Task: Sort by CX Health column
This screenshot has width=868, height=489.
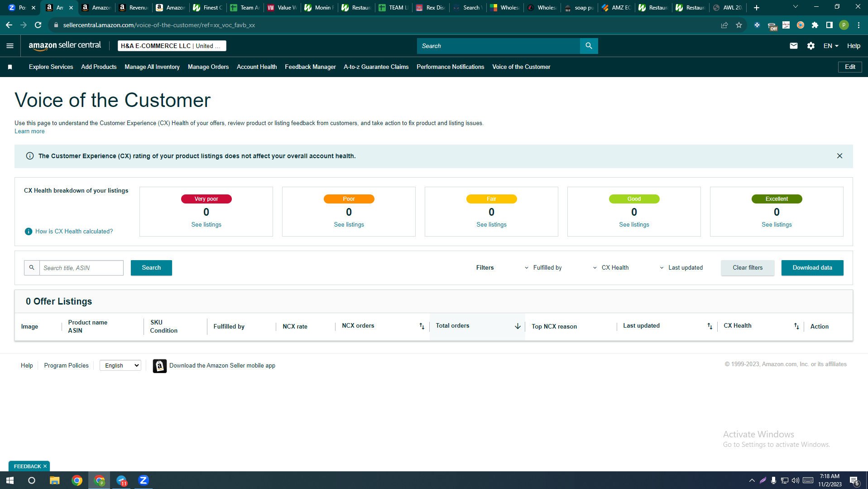Action: (796, 326)
